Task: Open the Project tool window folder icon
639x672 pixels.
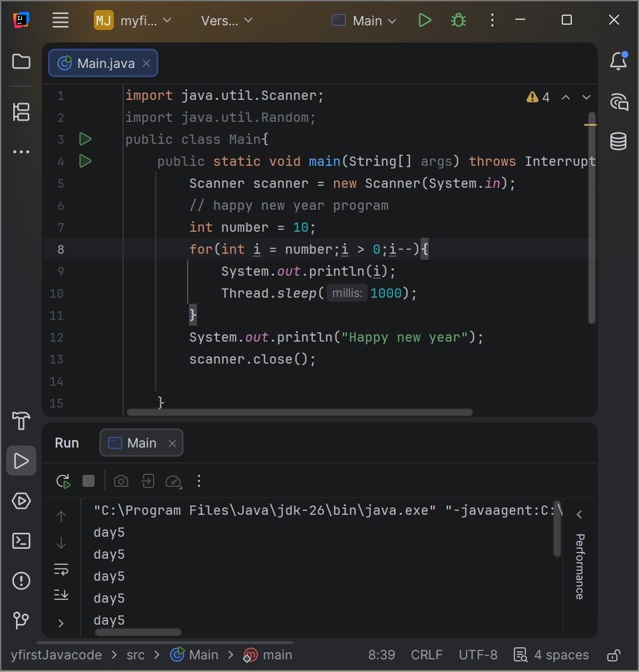Action: tap(21, 62)
